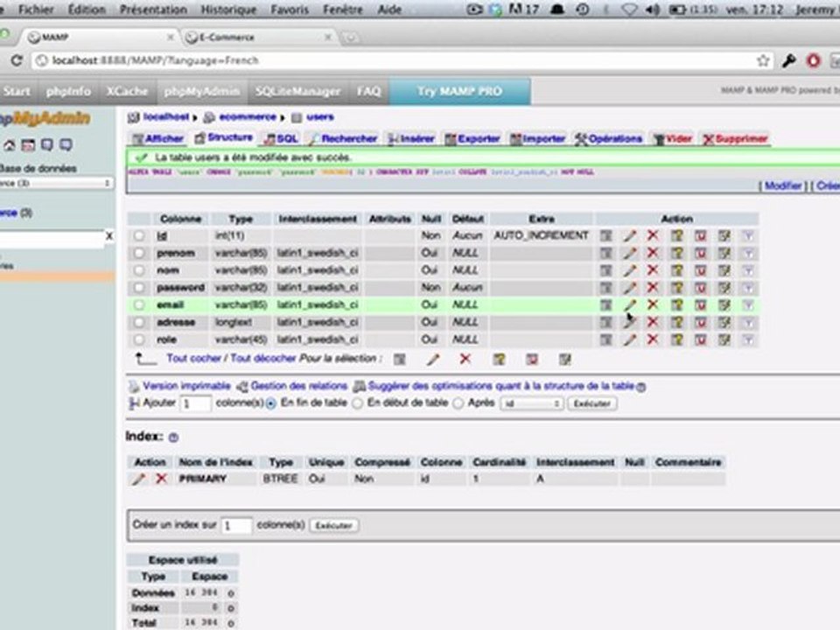Open phpMyAdmin home icon in sidebar

click(x=9, y=145)
